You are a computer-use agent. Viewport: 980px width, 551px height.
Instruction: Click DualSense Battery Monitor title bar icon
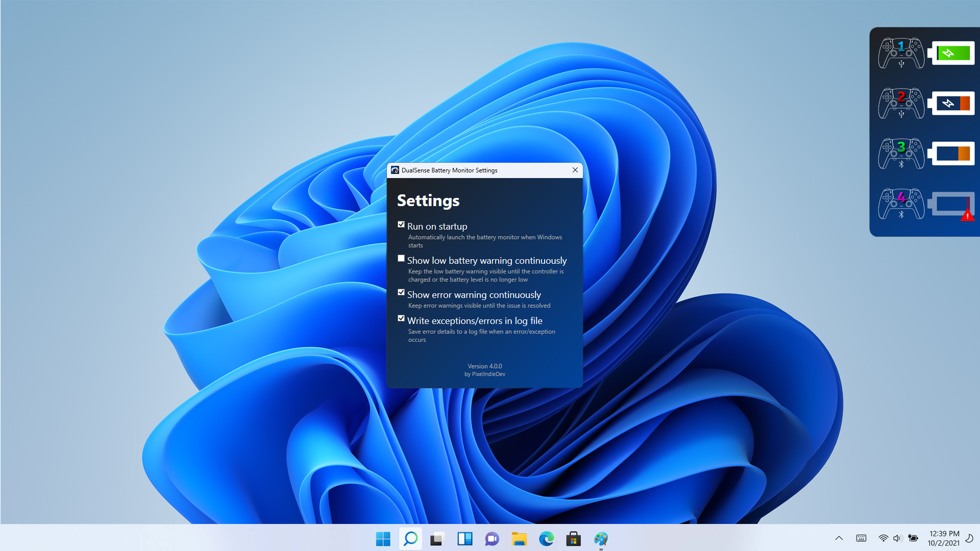coord(395,170)
